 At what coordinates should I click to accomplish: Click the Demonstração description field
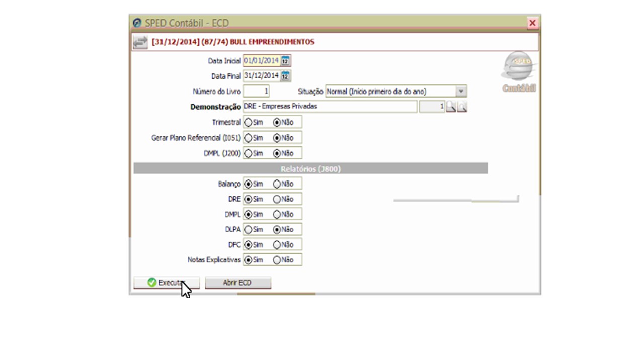coord(330,107)
